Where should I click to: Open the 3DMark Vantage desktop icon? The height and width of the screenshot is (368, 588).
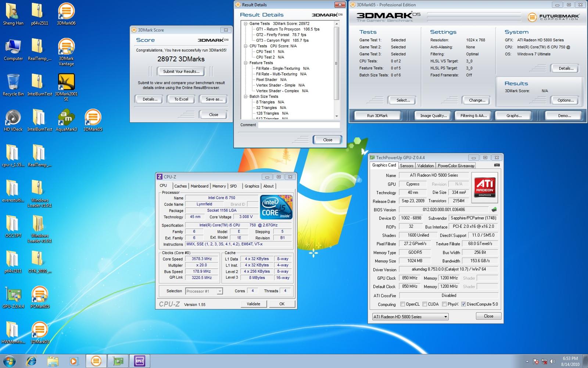pyautogui.click(x=66, y=52)
